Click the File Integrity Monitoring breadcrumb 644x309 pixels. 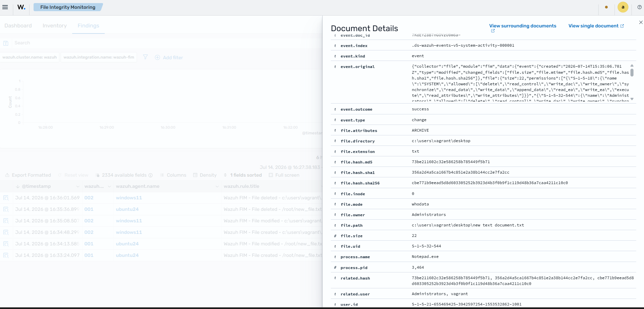coord(68,7)
